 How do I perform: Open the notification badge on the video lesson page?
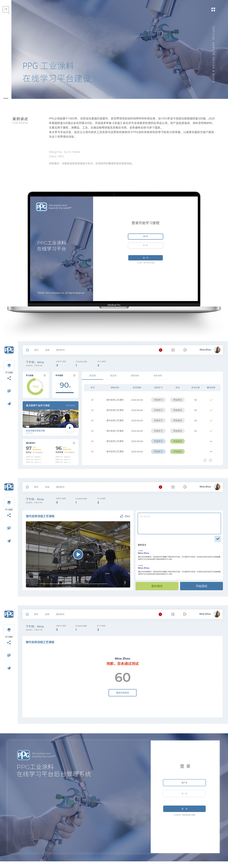(x=161, y=487)
